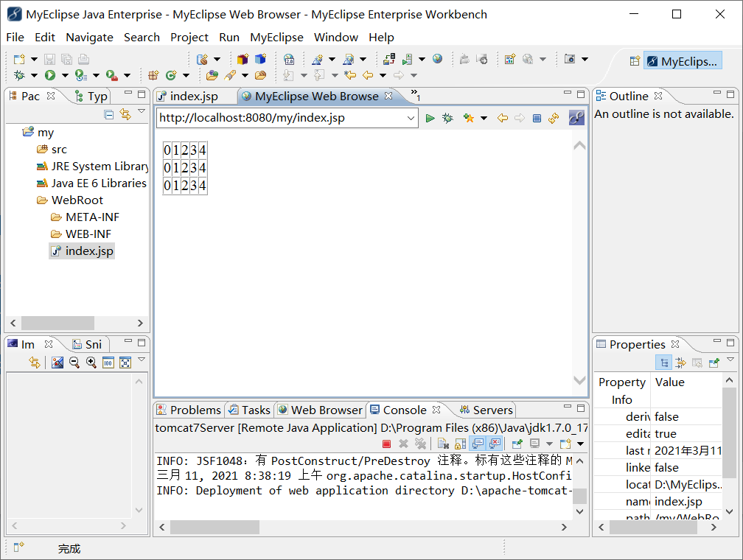Zoom in on the Image Preview panel
The height and width of the screenshot is (560, 743).
coord(91,363)
